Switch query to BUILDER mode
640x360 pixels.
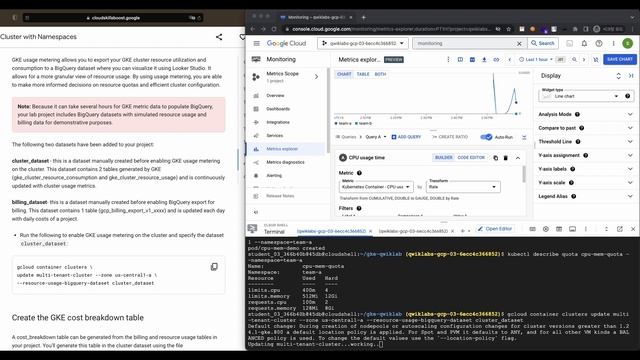(443, 158)
